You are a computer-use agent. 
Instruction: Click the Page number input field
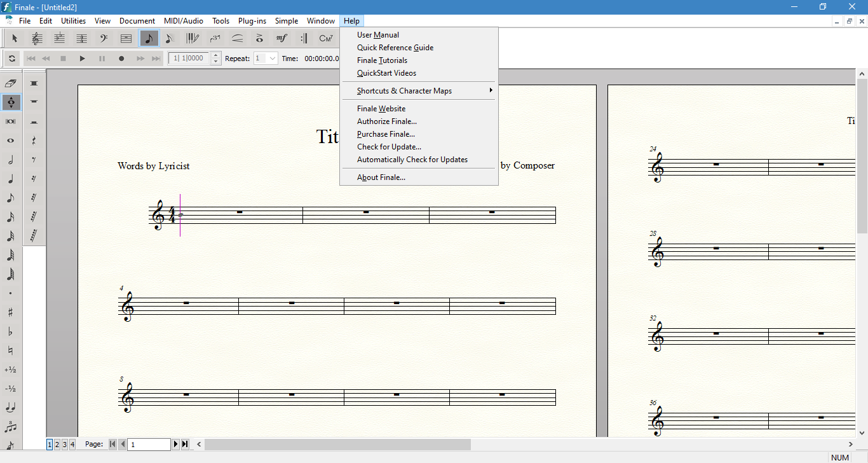point(149,445)
